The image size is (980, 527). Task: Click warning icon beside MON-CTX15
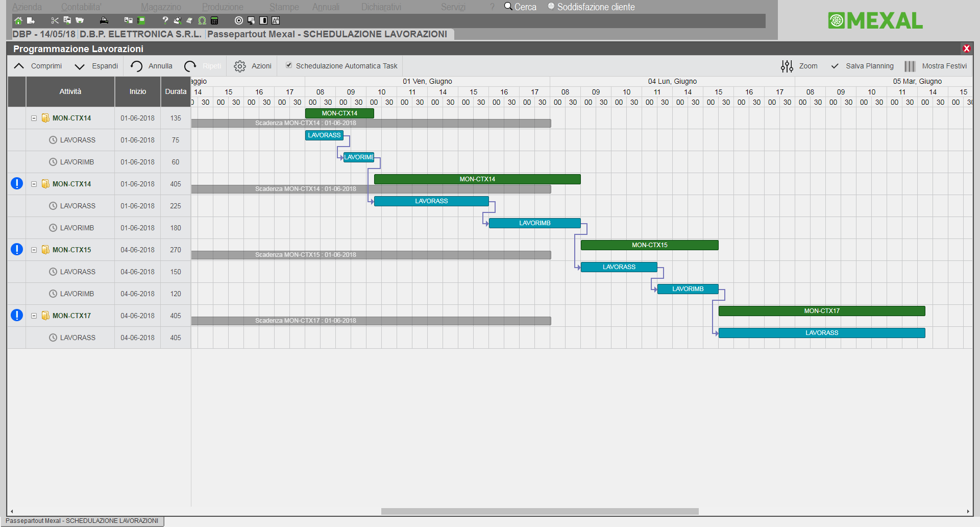17,249
